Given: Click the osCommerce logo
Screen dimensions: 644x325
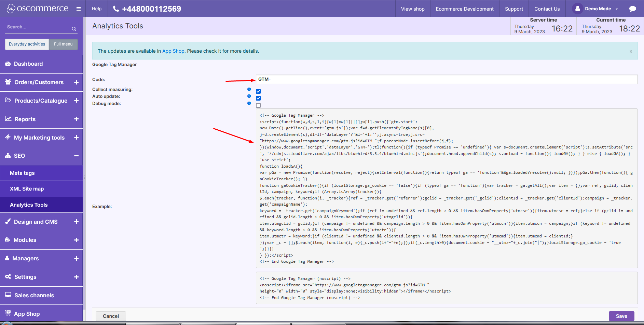Looking at the screenshot, I should point(38,9).
